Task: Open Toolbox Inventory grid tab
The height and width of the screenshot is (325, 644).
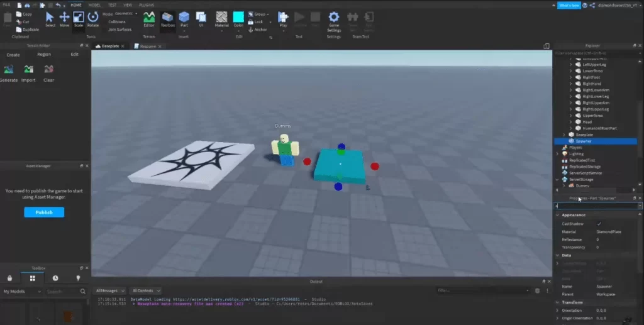Action: coord(33,278)
